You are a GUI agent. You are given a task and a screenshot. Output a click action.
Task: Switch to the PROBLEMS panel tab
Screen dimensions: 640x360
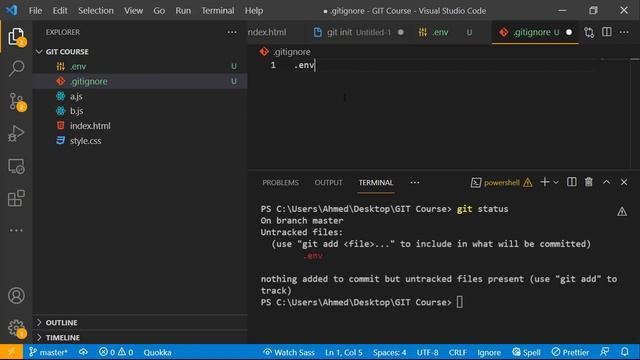tap(280, 182)
